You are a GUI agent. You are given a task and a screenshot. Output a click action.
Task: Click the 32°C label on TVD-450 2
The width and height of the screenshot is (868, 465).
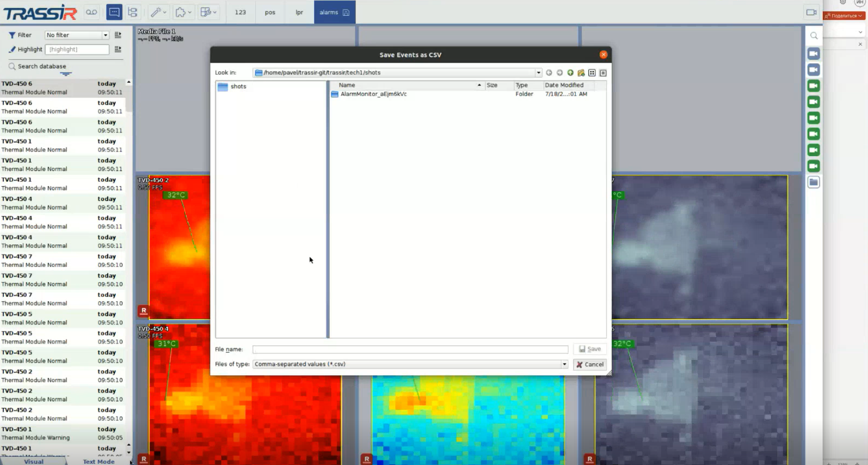pyautogui.click(x=176, y=195)
